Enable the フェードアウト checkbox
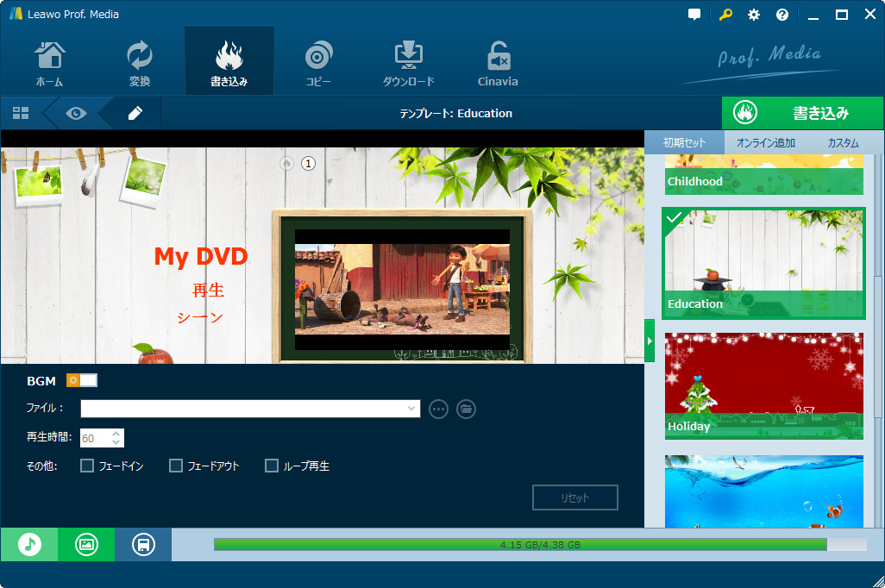885x588 pixels. click(176, 466)
